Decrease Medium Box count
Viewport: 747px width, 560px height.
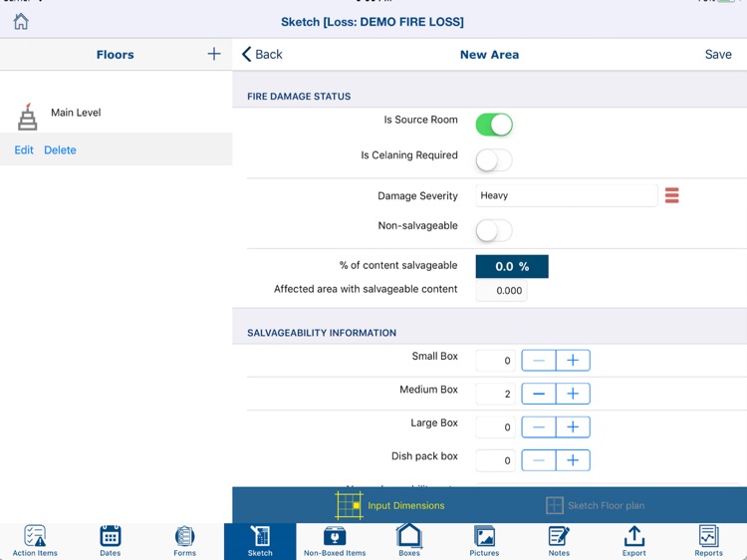(x=538, y=394)
